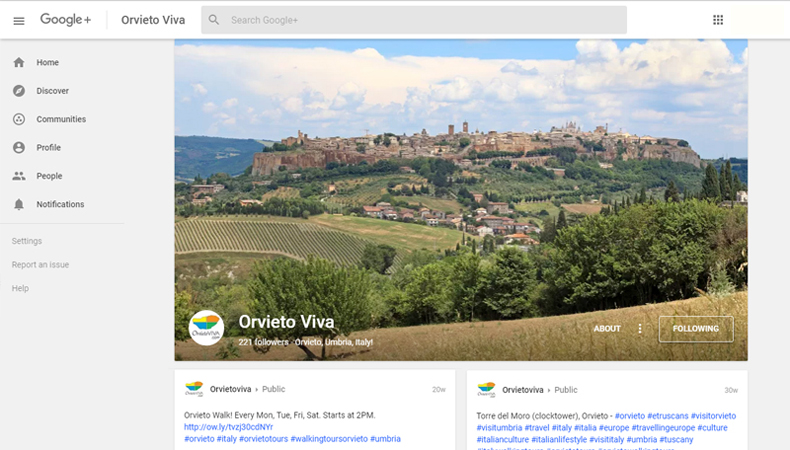Go to Home in sidebar

47,62
